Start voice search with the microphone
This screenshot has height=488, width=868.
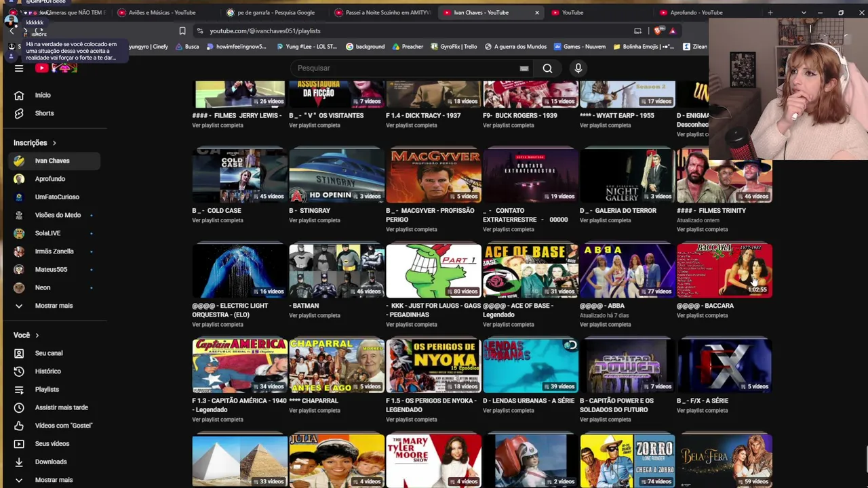point(578,68)
